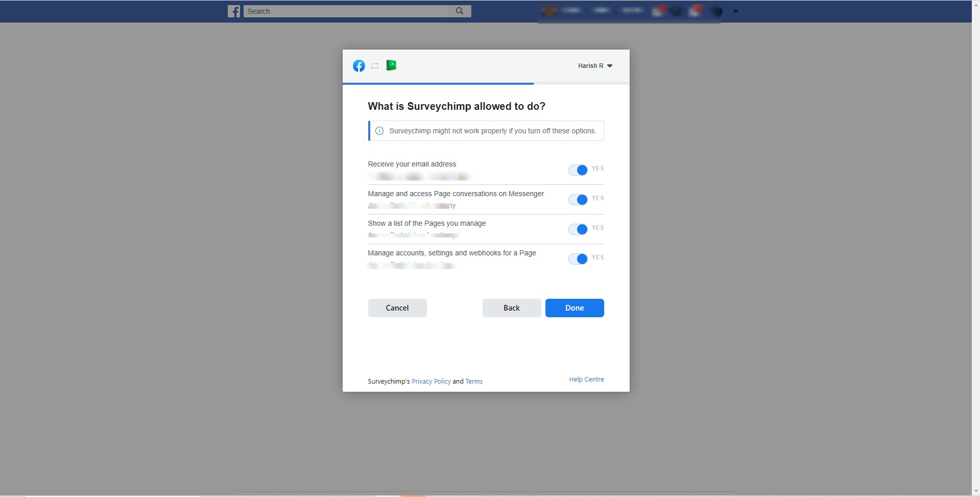This screenshot has height=497, width=980.
Task: Click the green Surveychimp app icon
Action: (391, 65)
